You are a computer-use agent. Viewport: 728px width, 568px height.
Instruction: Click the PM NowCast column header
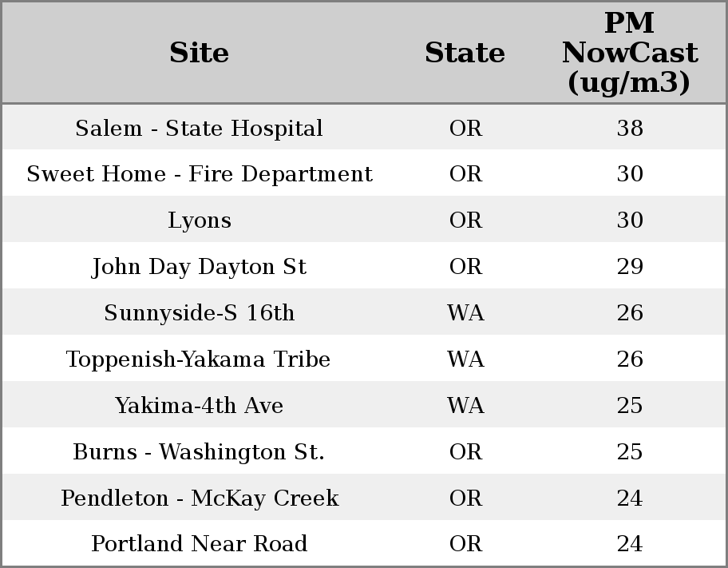tap(629, 54)
